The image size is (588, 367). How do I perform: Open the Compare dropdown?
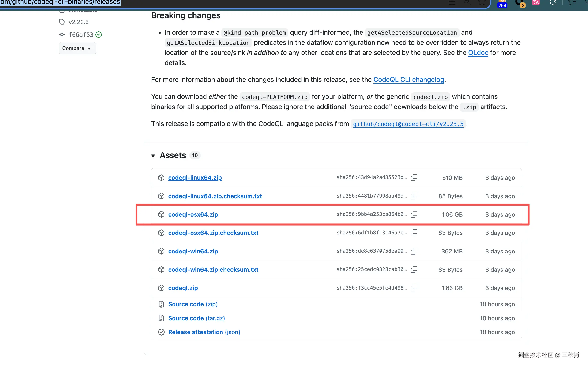(77, 48)
